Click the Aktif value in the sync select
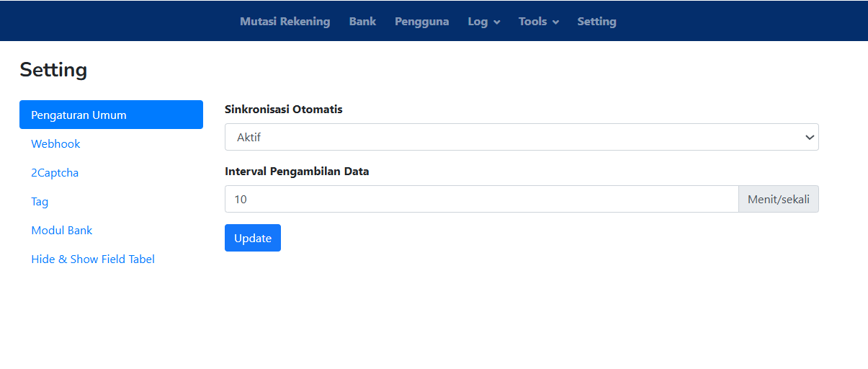 [249, 137]
